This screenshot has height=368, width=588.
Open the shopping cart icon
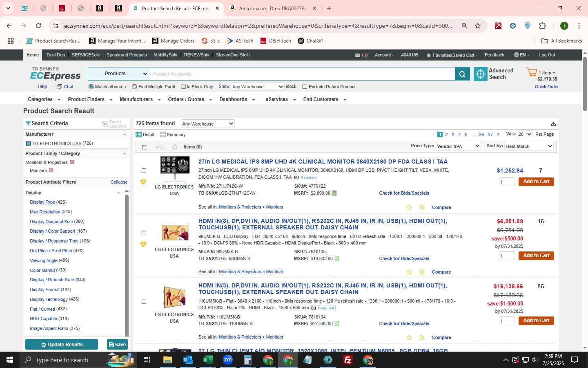coord(532,73)
